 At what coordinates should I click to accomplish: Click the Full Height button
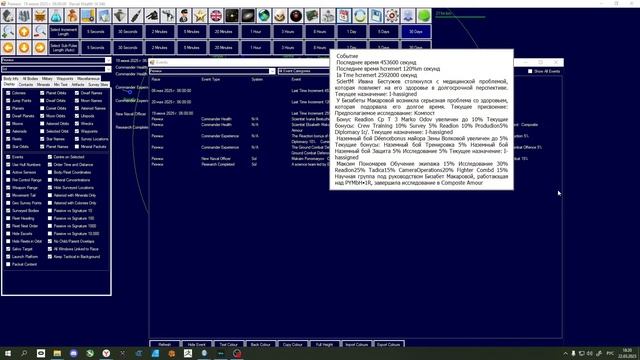tap(324, 344)
